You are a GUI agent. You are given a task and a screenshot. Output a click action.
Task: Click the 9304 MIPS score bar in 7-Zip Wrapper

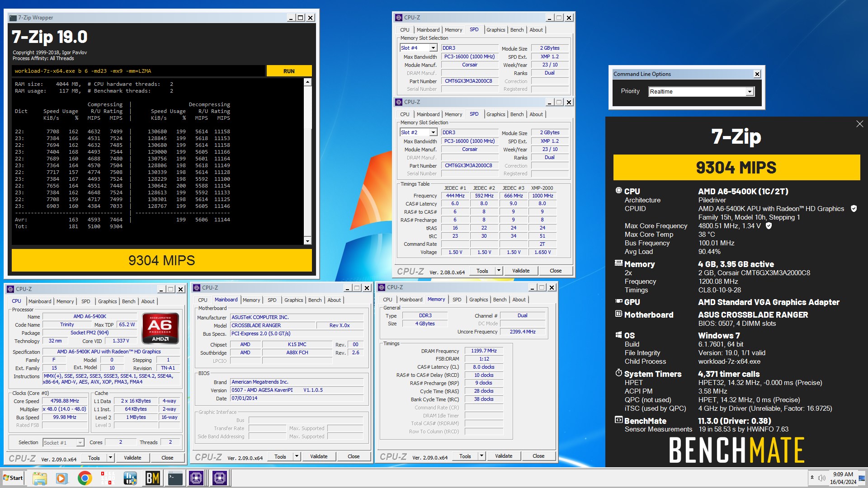[x=161, y=261]
